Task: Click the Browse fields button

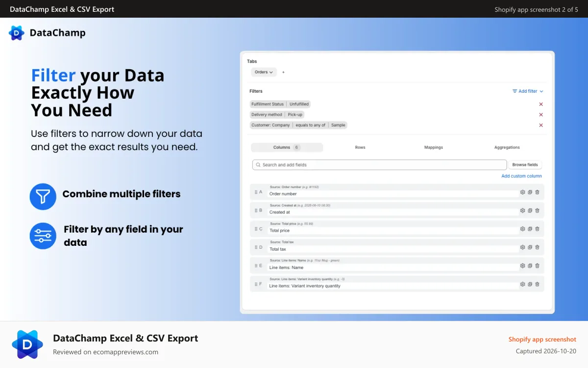Action: 525,165
